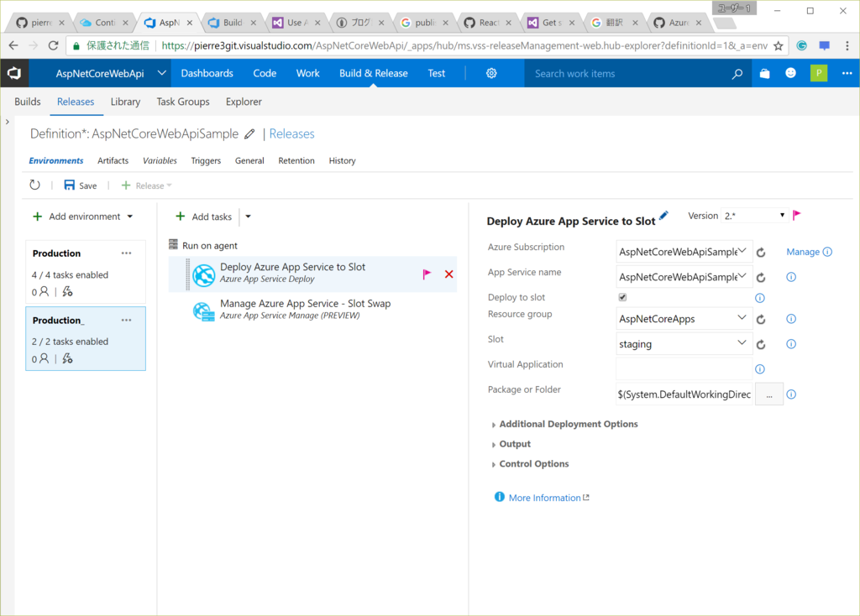860x616 pixels.
Task: Open the Azure Subscription combo box
Action: coord(684,252)
